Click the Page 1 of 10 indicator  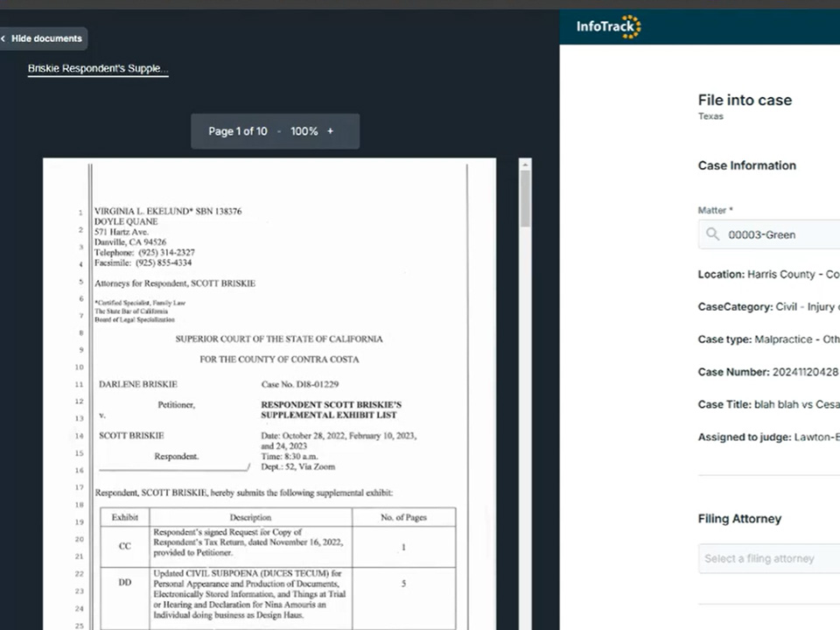pos(237,131)
